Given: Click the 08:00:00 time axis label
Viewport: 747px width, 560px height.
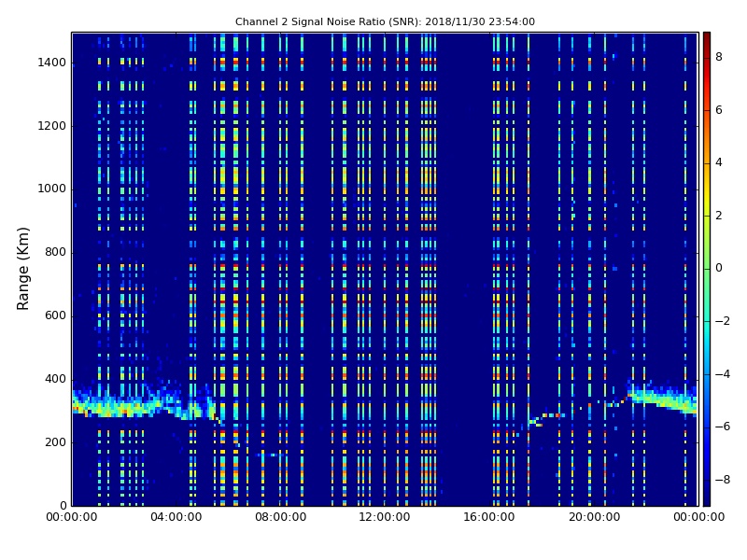Looking at the screenshot, I should pos(281,517).
